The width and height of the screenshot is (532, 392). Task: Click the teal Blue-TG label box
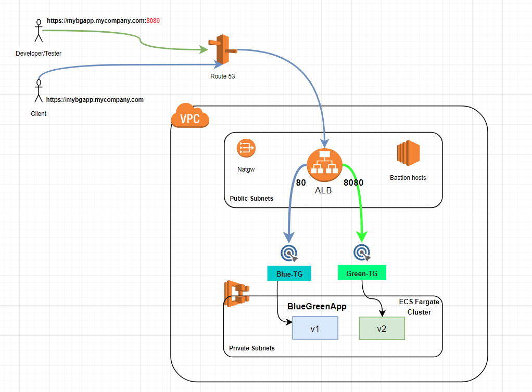tap(289, 273)
